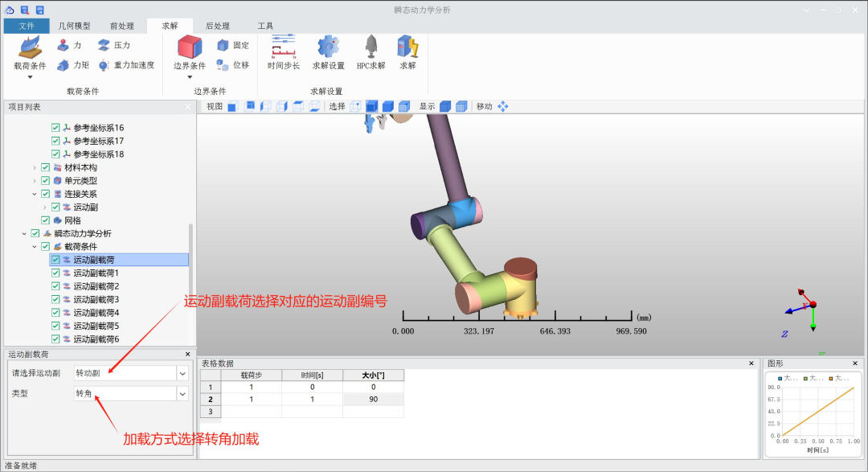Uncheck 参考坐标系17 checkbox

tap(55, 141)
